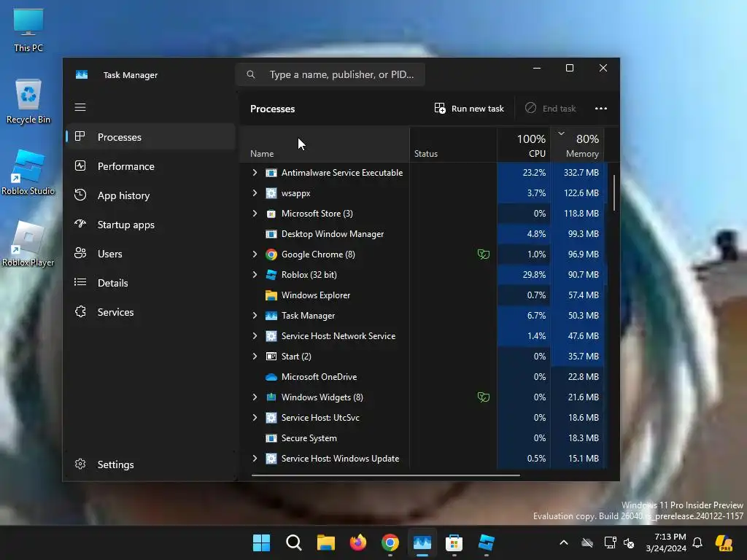Click the vertical scrollbar in process list
Screen dimensions: 747x560
click(614, 192)
